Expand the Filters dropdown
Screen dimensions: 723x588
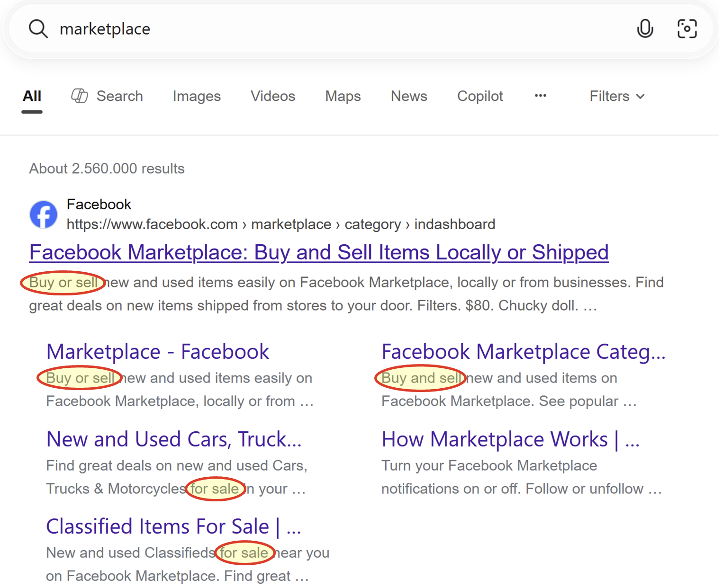click(616, 96)
